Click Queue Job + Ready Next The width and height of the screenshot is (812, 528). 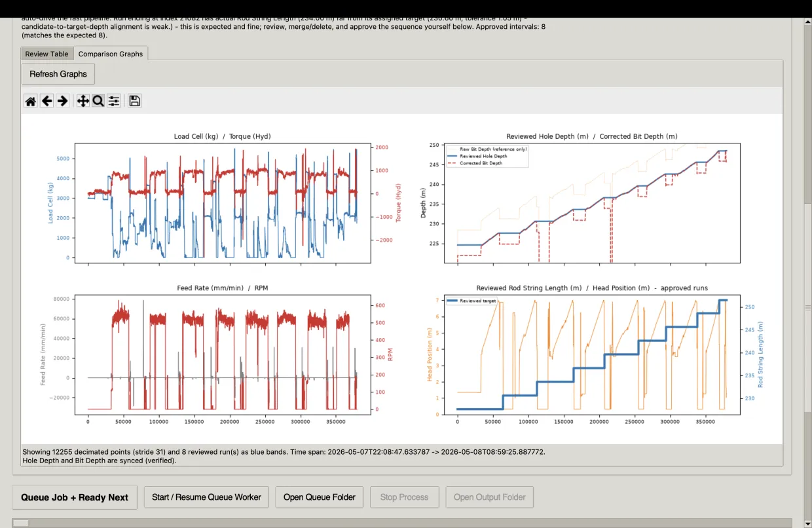(75, 497)
